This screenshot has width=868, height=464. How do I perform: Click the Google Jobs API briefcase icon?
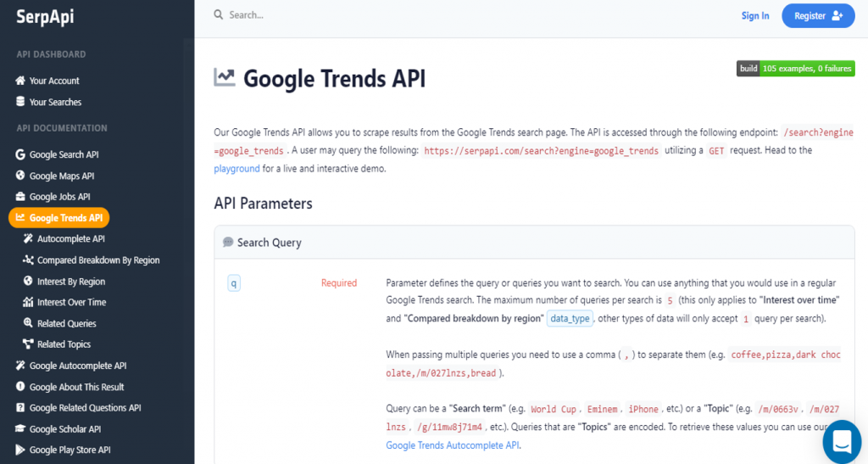pyautogui.click(x=20, y=197)
